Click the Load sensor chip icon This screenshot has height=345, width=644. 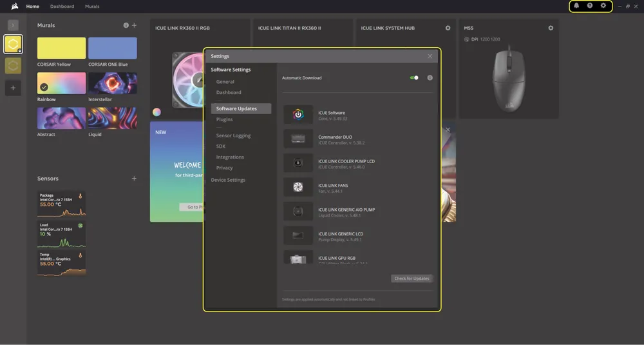80,225
